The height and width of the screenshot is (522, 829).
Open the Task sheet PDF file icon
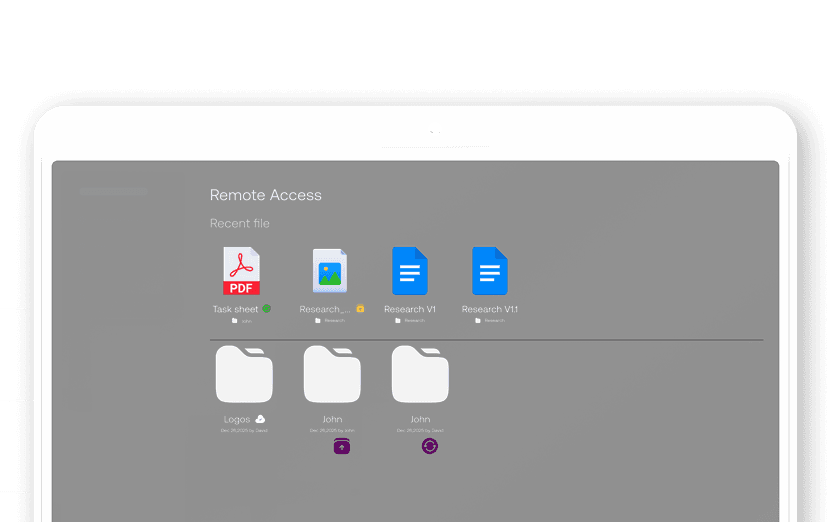pos(241,271)
